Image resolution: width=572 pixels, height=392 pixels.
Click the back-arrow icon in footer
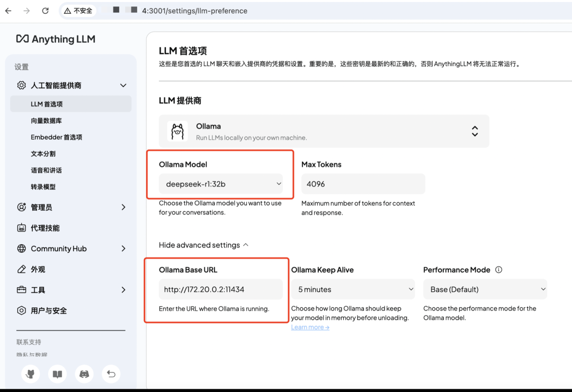(x=111, y=374)
